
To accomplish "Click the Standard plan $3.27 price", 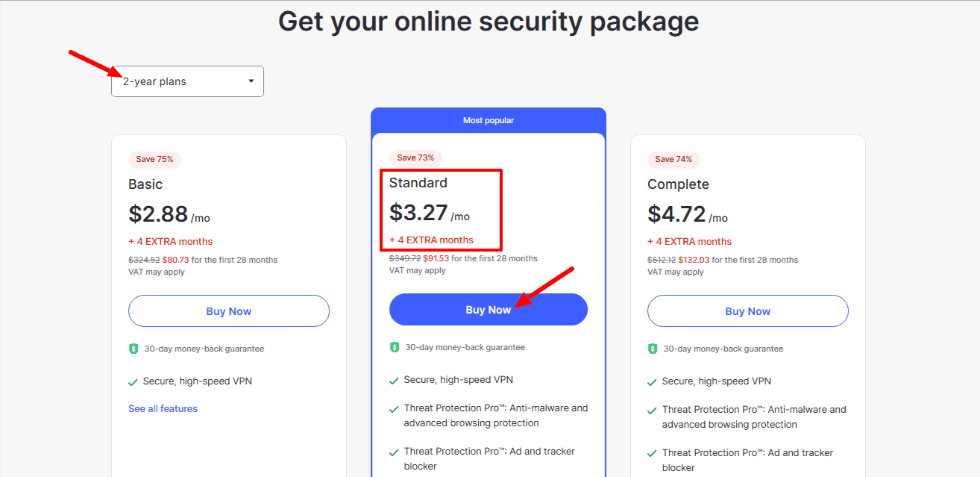I will pos(418,213).
